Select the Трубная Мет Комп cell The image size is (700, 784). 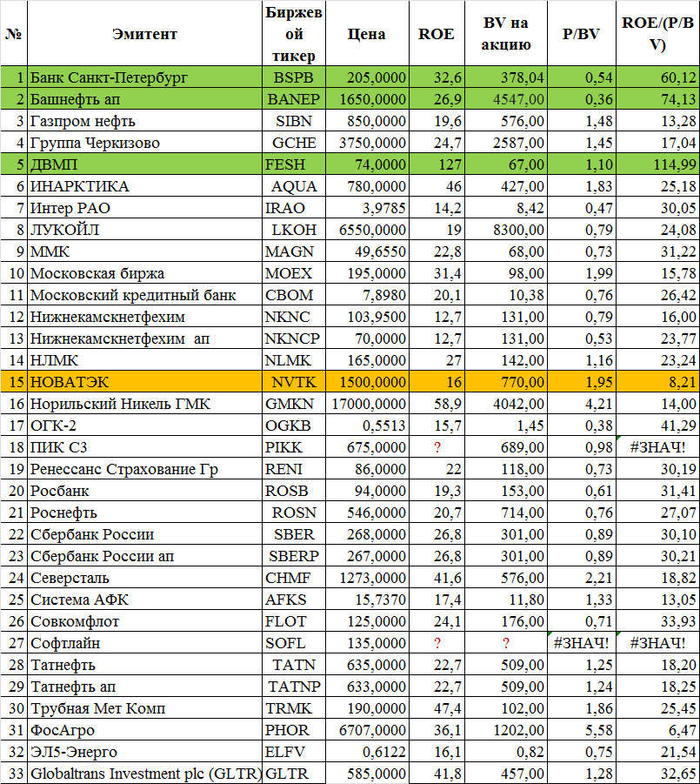[144, 708]
